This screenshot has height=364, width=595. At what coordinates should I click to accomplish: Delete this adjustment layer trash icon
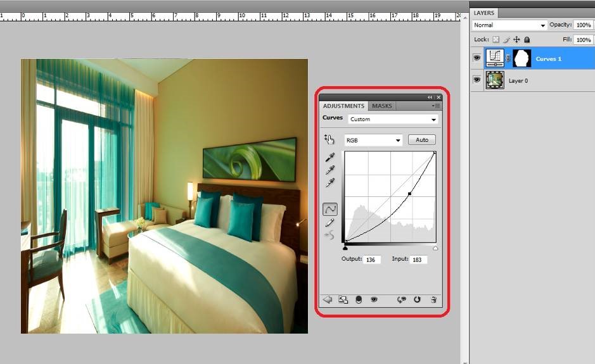pos(433,299)
